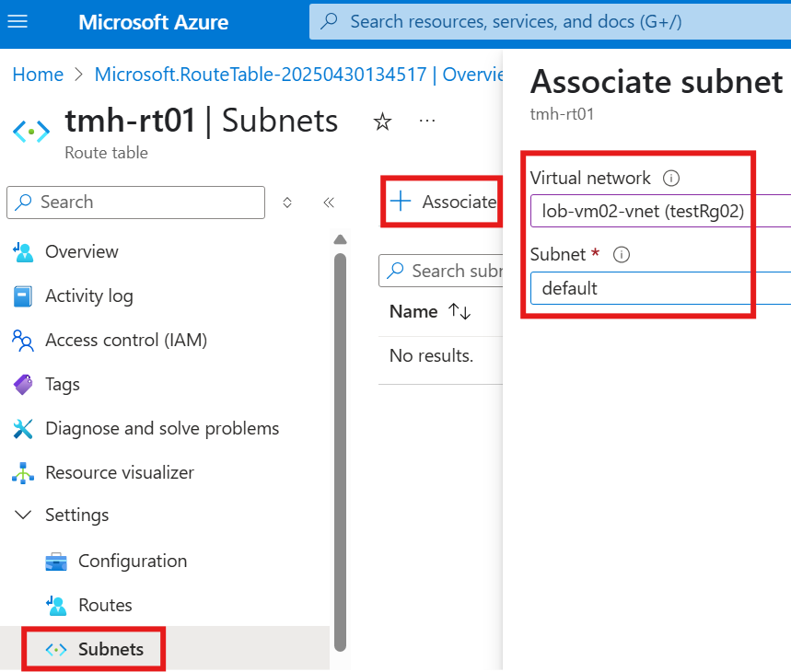Open Access control (IAM)
The width and height of the screenshot is (791, 672).
click(x=126, y=341)
